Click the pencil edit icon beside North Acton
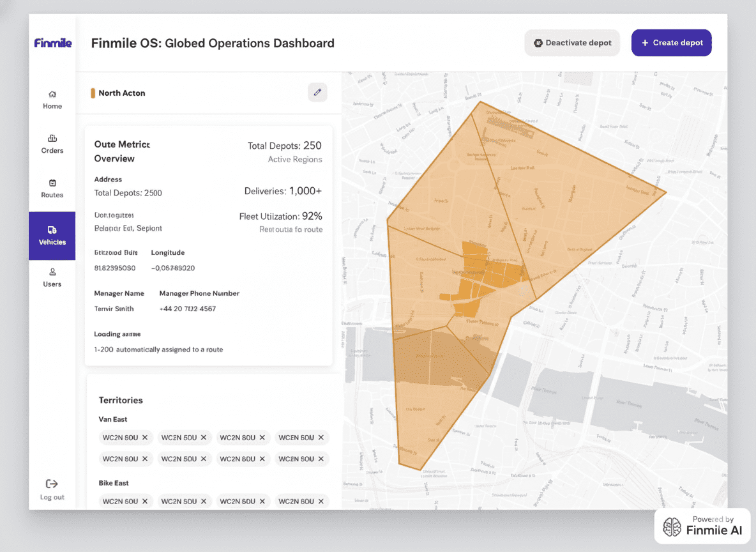The width and height of the screenshot is (756, 552). coord(317,92)
